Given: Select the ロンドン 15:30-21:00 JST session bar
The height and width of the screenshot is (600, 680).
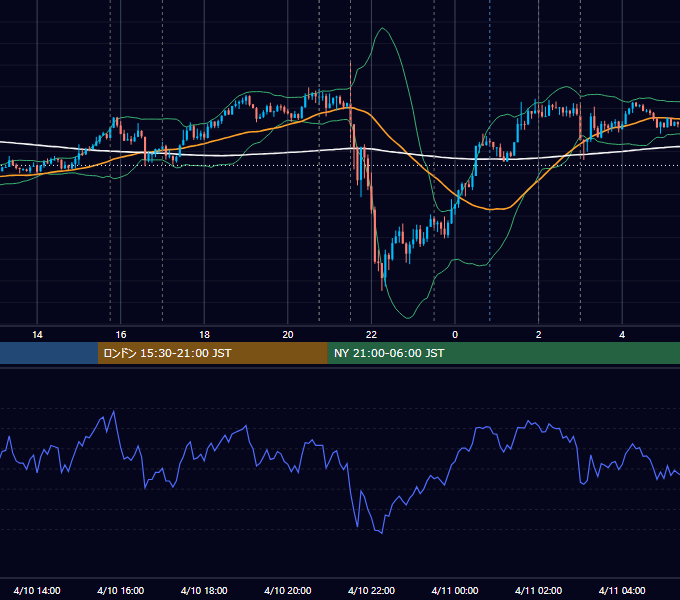Looking at the screenshot, I should pyautogui.click(x=212, y=353).
